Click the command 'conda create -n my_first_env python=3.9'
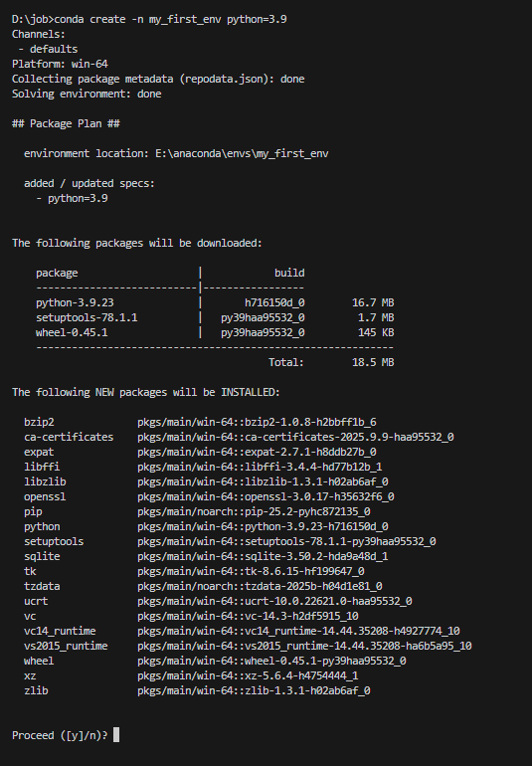 (x=170, y=20)
